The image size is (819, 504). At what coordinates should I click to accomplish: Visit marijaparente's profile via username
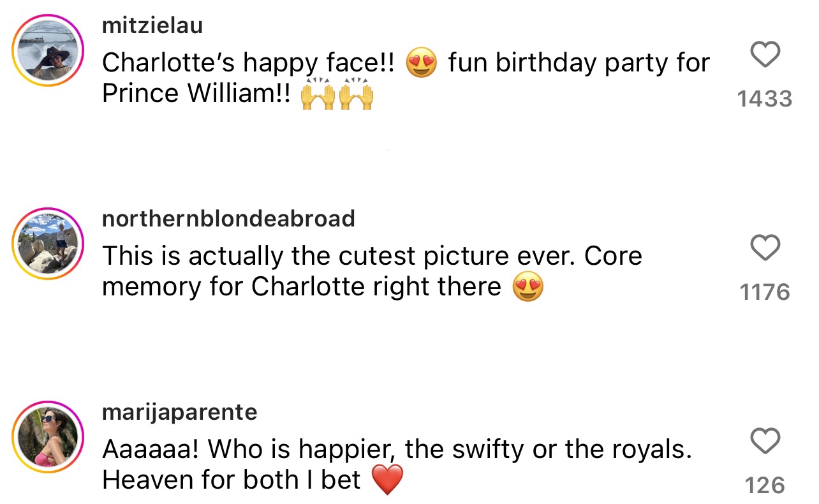point(179,412)
